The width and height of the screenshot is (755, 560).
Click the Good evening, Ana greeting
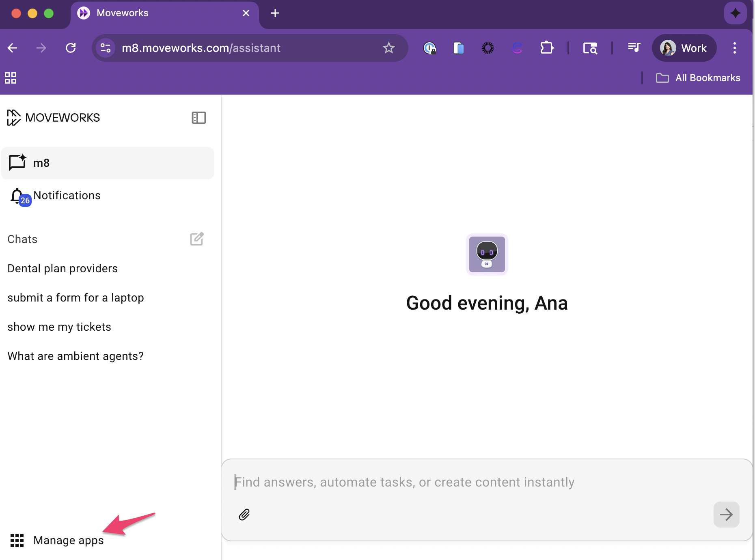[x=487, y=303]
